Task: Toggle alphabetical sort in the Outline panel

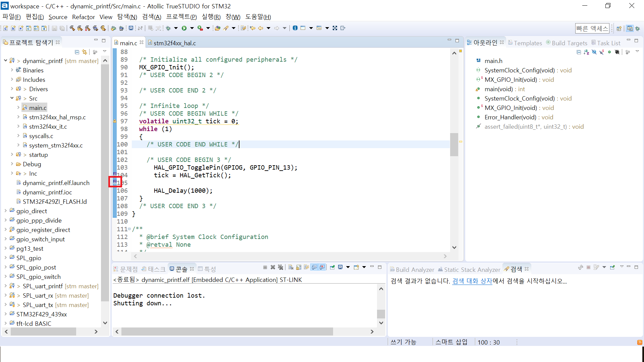Action: pyautogui.click(x=586, y=52)
